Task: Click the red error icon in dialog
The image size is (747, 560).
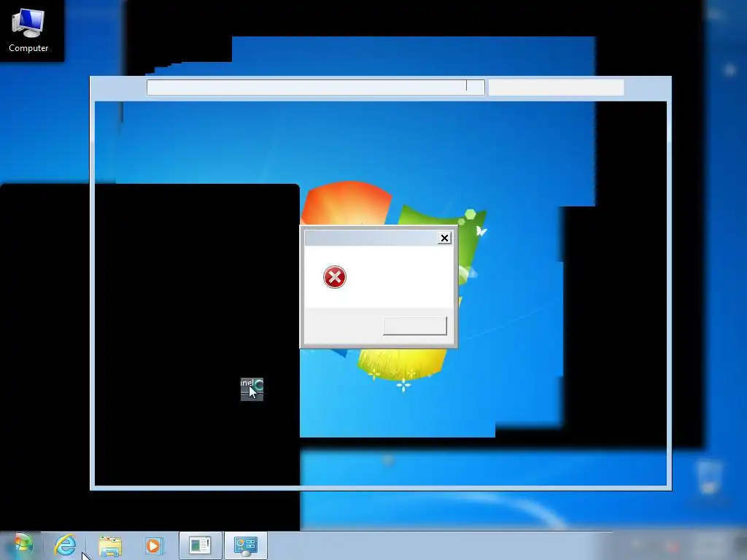Action: tap(334, 277)
